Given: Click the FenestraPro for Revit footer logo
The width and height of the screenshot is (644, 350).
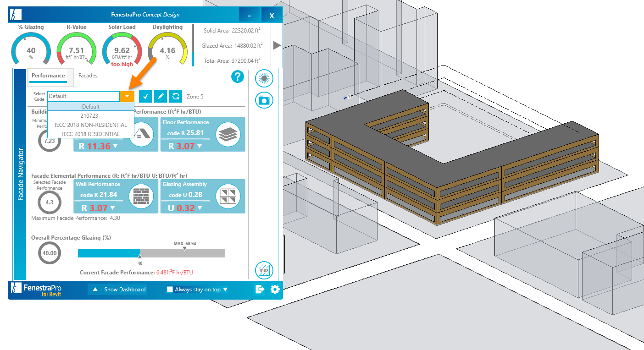Looking at the screenshot, I should (x=37, y=290).
